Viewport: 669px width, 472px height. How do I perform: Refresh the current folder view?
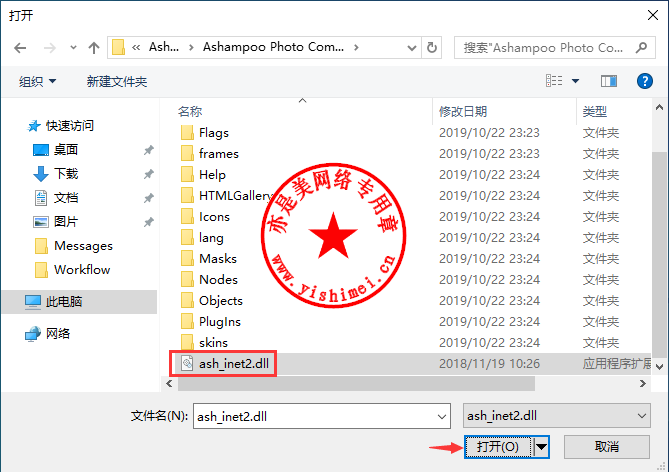coord(432,47)
